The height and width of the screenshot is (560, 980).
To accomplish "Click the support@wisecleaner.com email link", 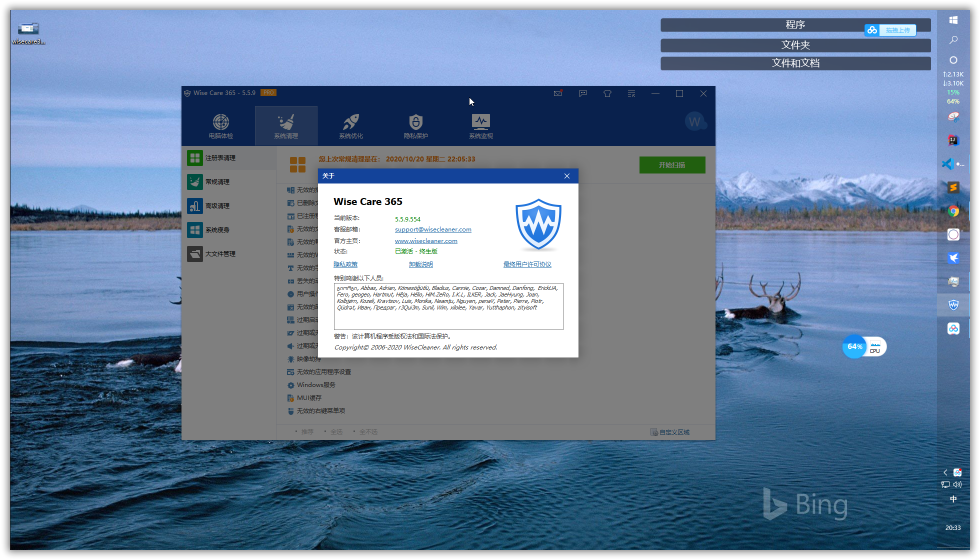I will pos(433,229).
